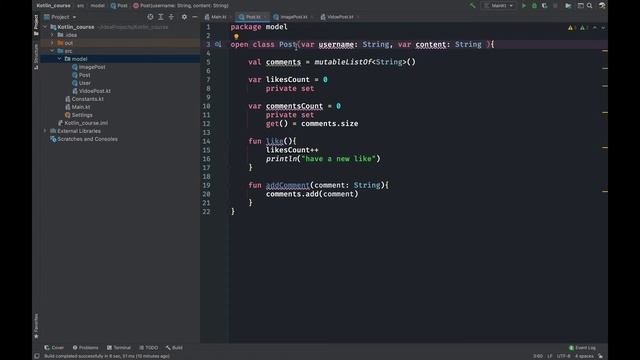This screenshot has width=640, height=360.
Task: Select User file in project tree
Action: point(81,83)
